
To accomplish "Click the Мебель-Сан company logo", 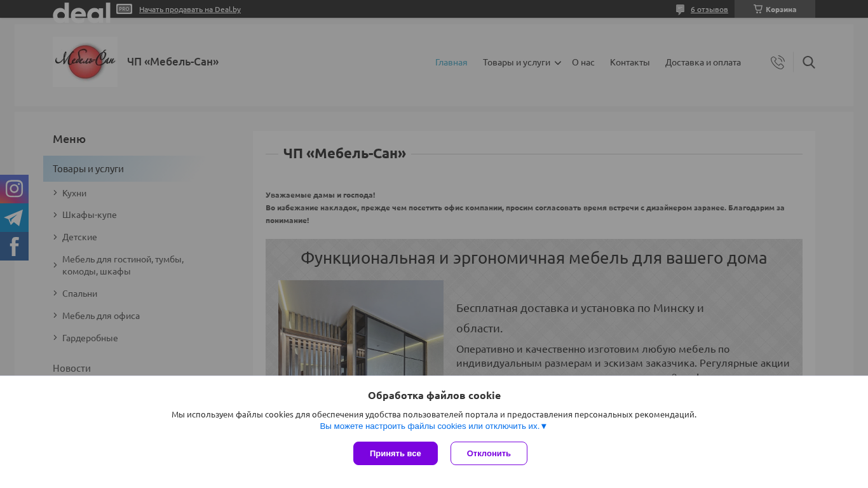I will click(85, 62).
